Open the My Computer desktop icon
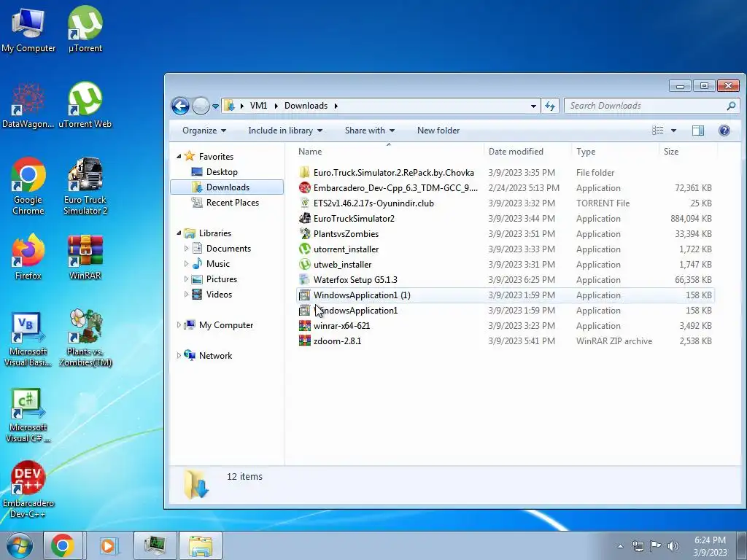747x560 pixels. point(28,30)
